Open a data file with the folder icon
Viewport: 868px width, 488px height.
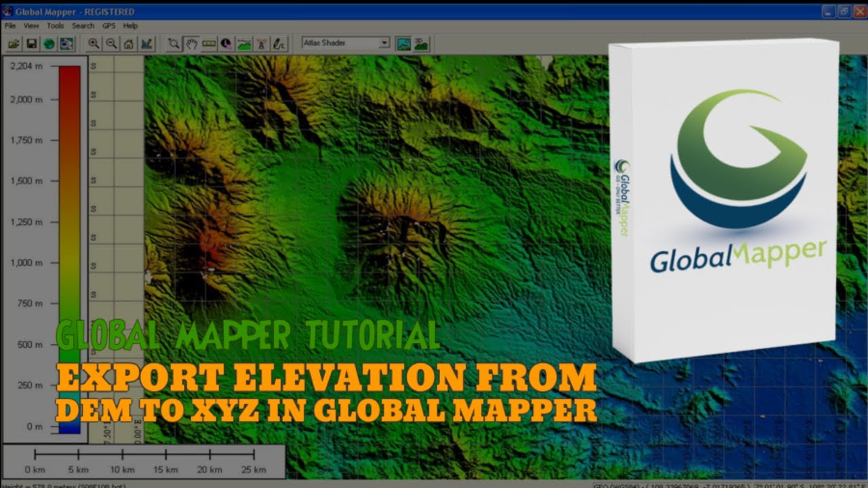pyautogui.click(x=14, y=43)
